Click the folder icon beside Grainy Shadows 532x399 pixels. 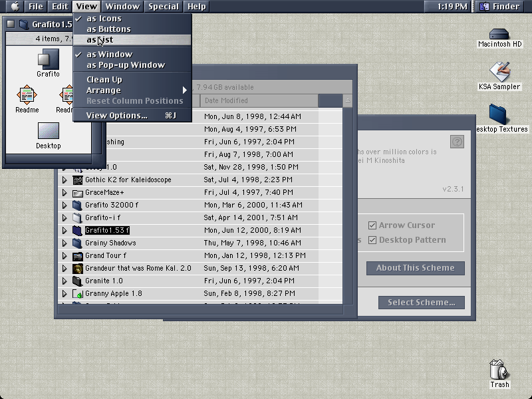tap(78, 243)
